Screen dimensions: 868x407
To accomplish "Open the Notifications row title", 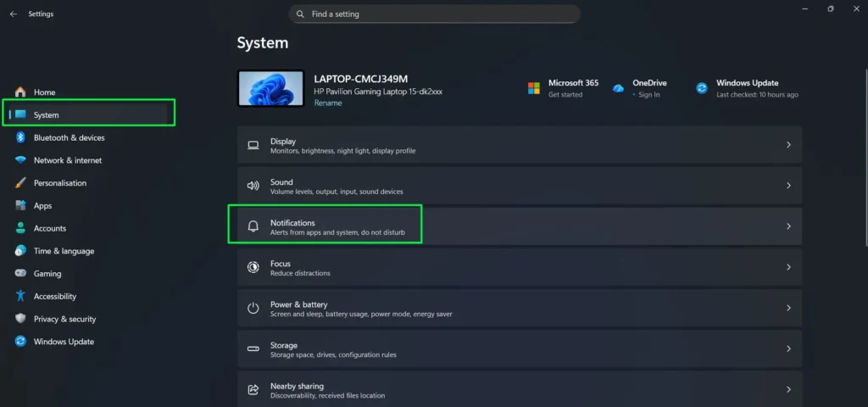I will point(292,223).
